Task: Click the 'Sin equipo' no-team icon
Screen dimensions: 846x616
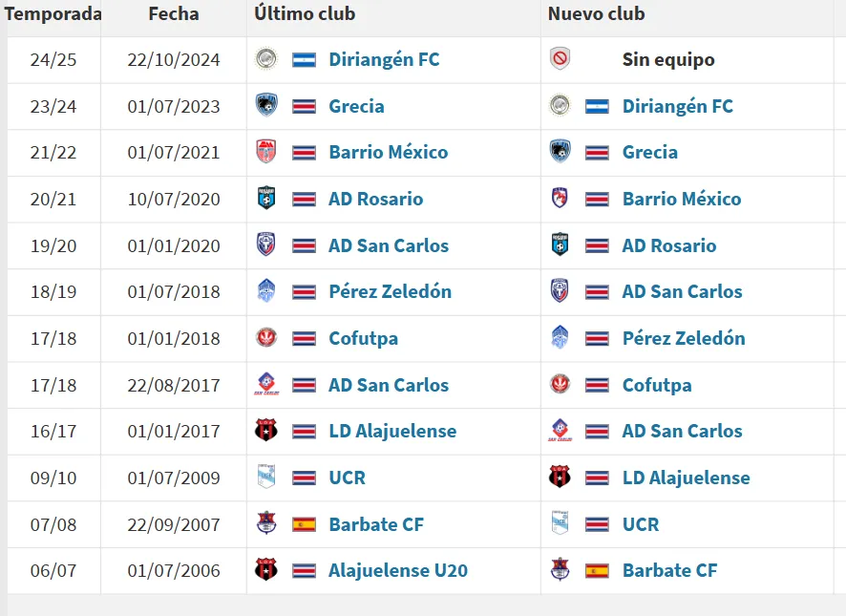Action: click(561, 59)
